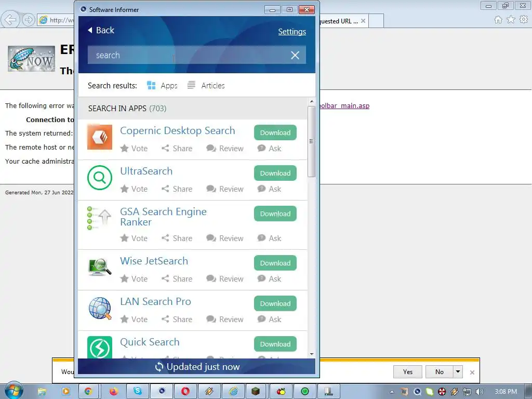Image resolution: width=532 pixels, height=399 pixels.
Task: Download Copernic Desktop Search
Action: 275,132
